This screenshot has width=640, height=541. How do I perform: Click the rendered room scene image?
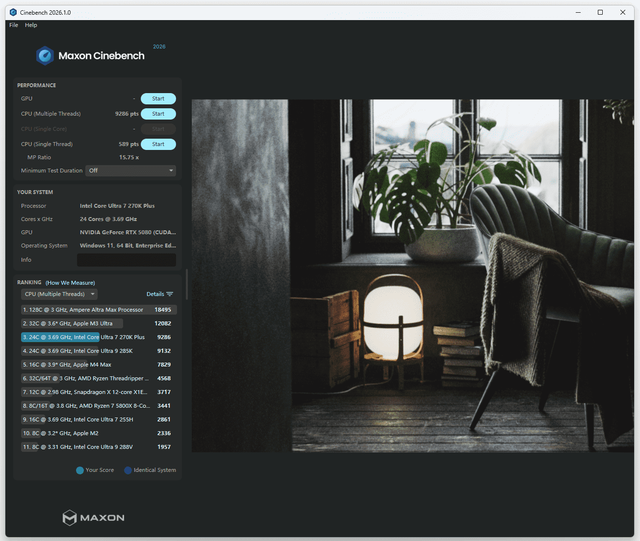click(x=413, y=276)
